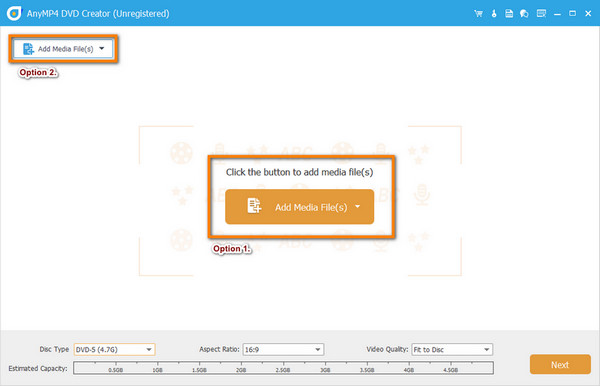Open the Video Quality Fit to Disc dropdown
Screen dimensions: 600x386
click(452, 349)
